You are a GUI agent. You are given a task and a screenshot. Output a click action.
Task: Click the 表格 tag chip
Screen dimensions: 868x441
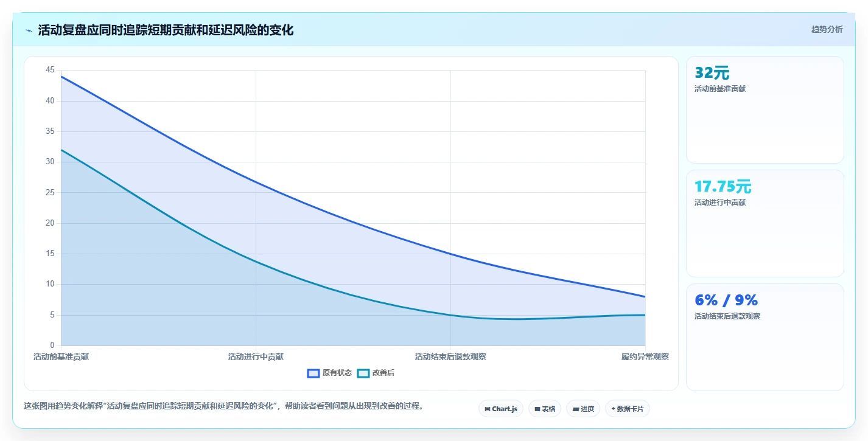(545, 409)
